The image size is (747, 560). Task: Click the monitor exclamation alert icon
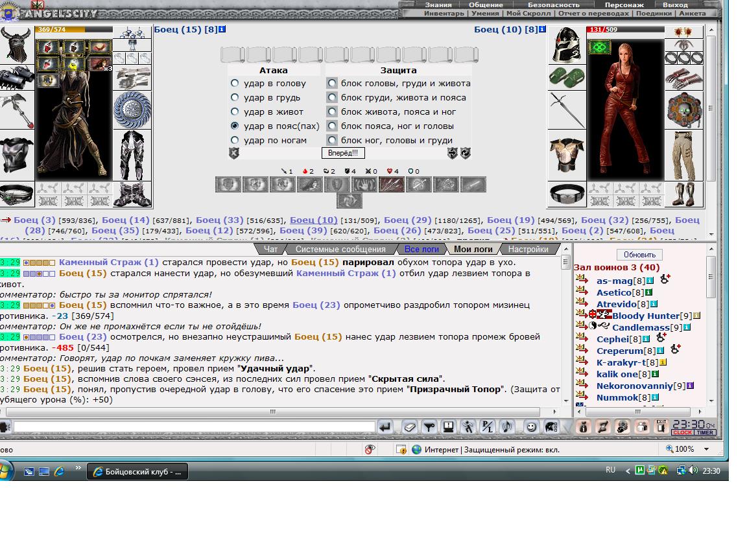point(448,426)
